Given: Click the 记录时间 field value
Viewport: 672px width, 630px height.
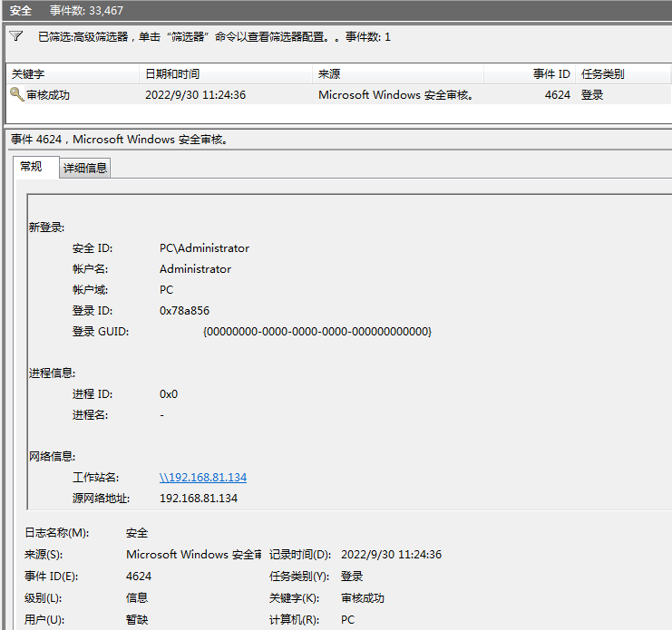Looking at the screenshot, I should coord(391,555).
